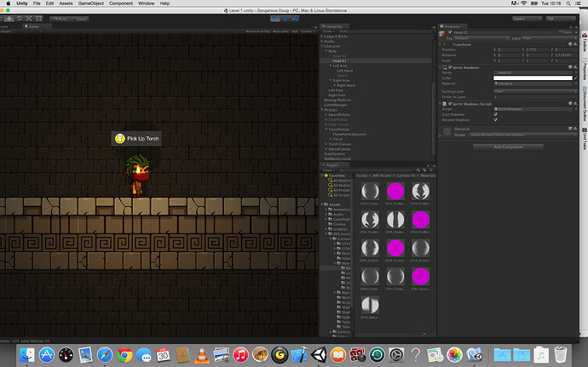The height and width of the screenshot is (367, 588).
Task: Click the Cartoon FX breadcrumb
Action: (x=406, y=175)
